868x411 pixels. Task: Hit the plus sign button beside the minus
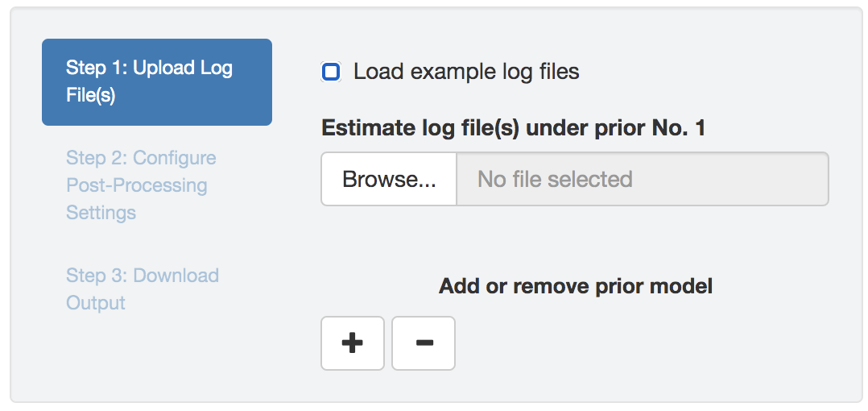(x=352, y=343)
